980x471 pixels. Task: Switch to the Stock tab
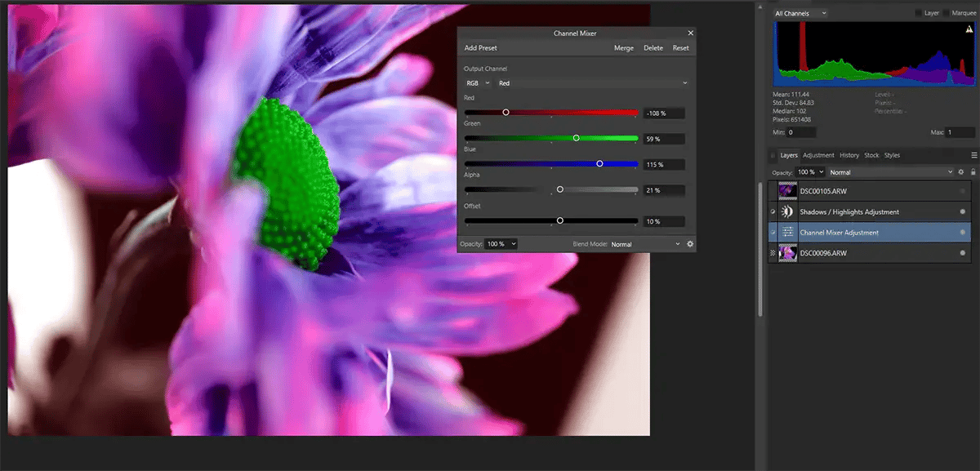(x=871, y=155)
